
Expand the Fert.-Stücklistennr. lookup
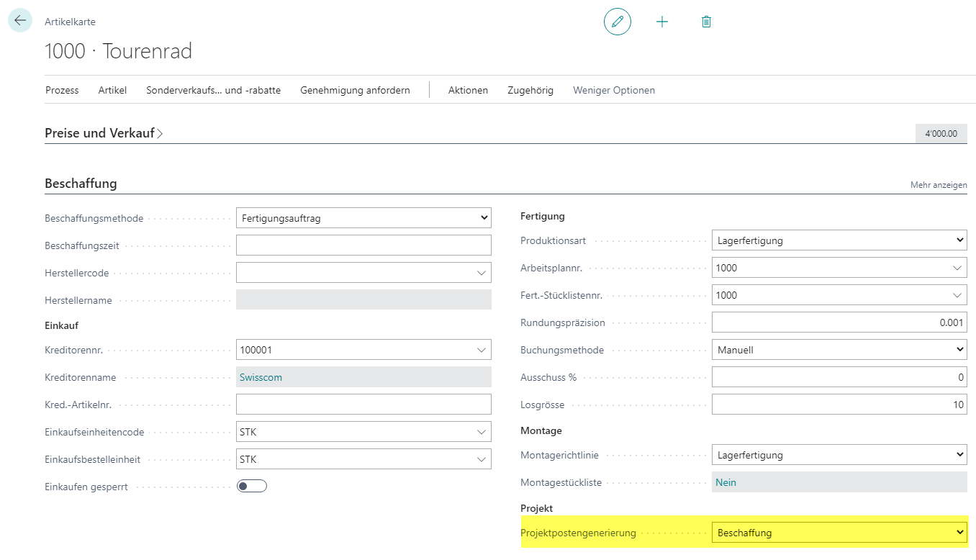pyautogui.click(x=957, y=295)
